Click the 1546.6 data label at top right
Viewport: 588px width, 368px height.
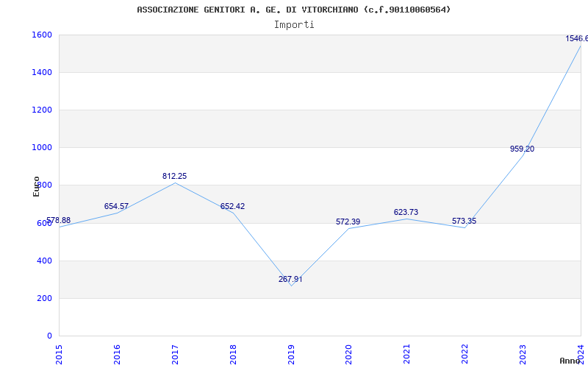pos(576,38)
